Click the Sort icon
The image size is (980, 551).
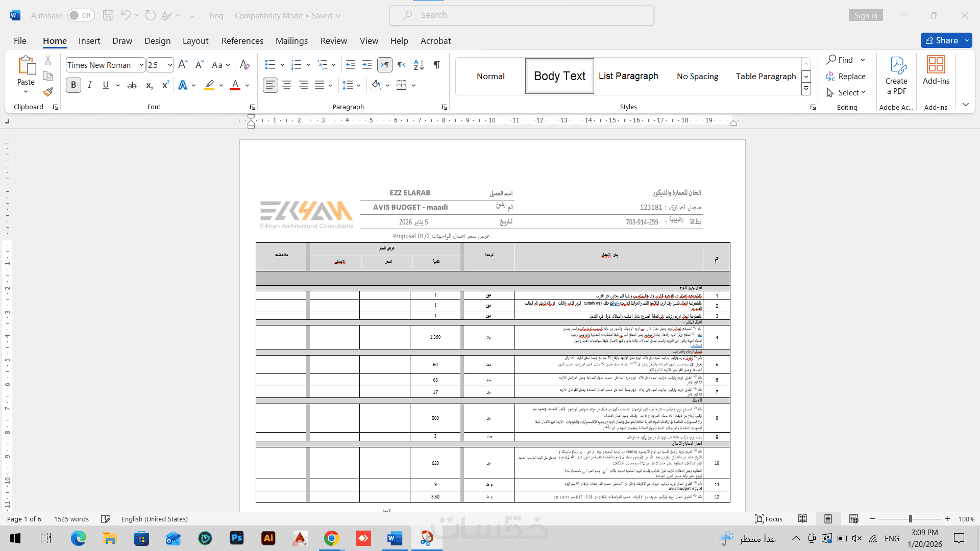coord(419,65)
